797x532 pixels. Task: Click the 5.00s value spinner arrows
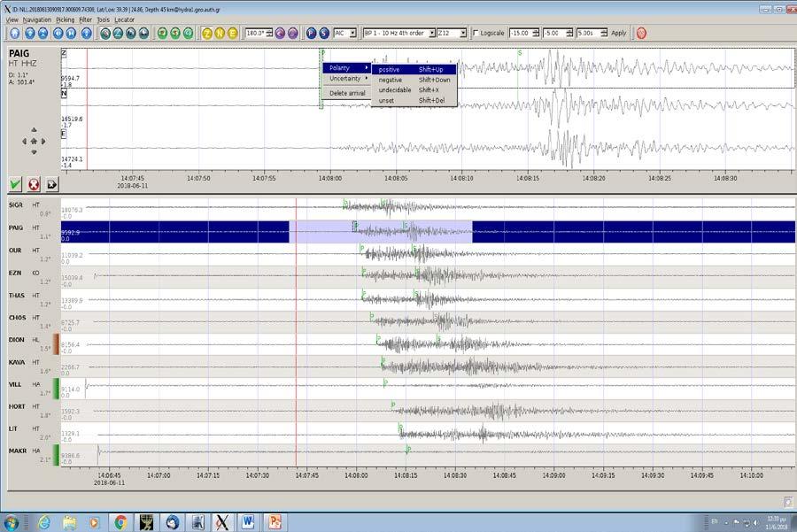point(604,33)
